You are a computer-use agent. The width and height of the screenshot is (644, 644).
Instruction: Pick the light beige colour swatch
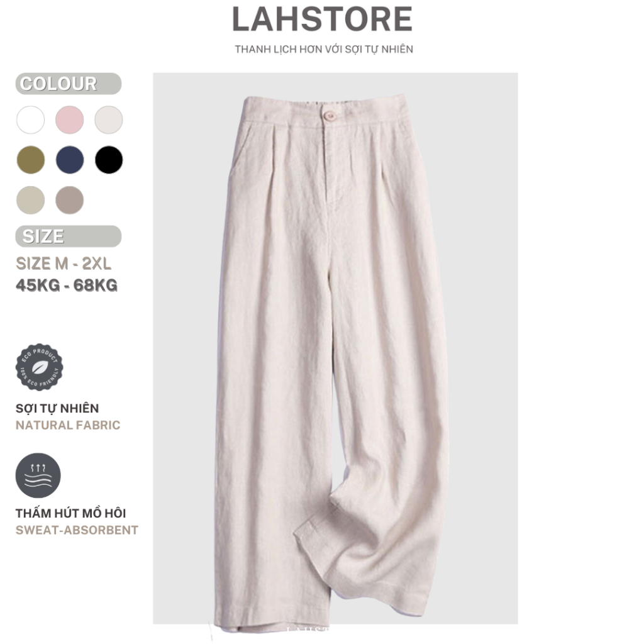pos(30,200)
